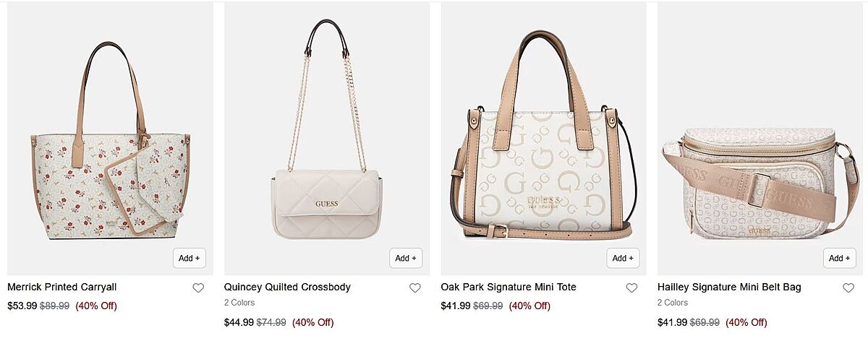Click the $53.99 sale price of Merrick Carryall

pos(22,306)
